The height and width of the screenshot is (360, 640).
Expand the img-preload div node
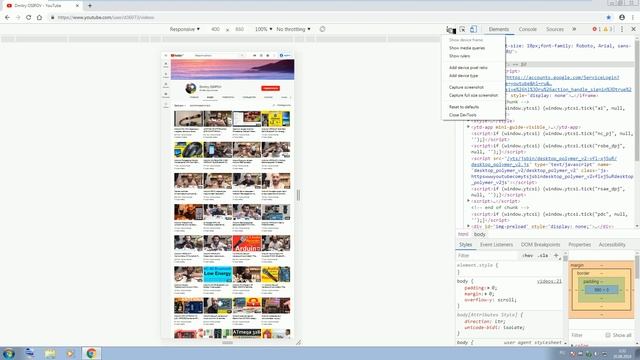point(469,226)
